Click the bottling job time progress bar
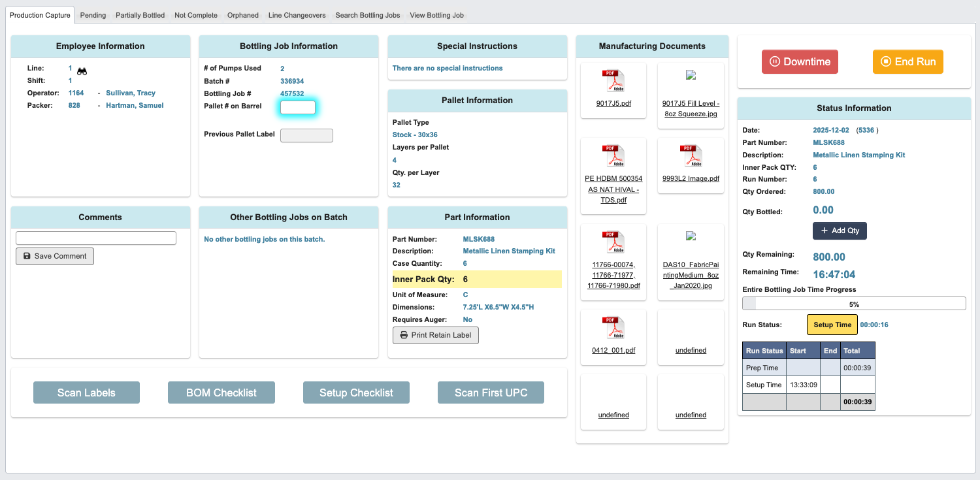The image size is (980, 480). pyautogui.click(x=854, y=304)
